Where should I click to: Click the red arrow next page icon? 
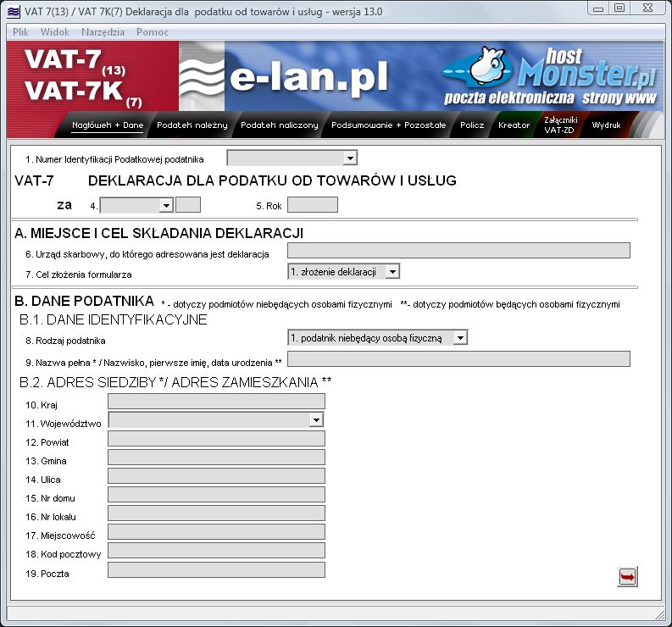627,576
